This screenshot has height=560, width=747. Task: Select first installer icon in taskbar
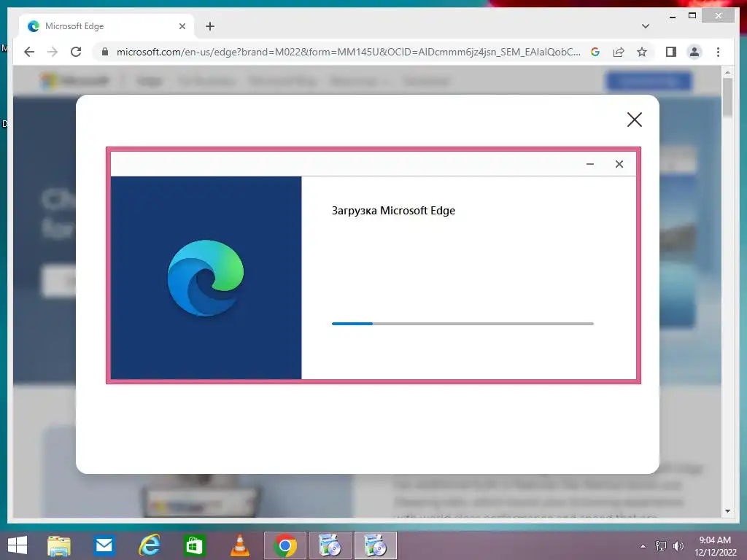coord(330,545)
